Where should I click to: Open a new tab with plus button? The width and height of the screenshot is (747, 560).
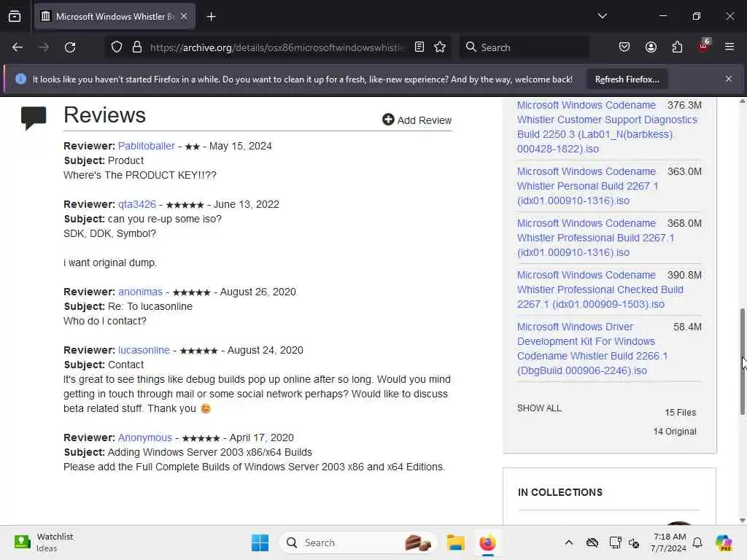coord(211,17)
